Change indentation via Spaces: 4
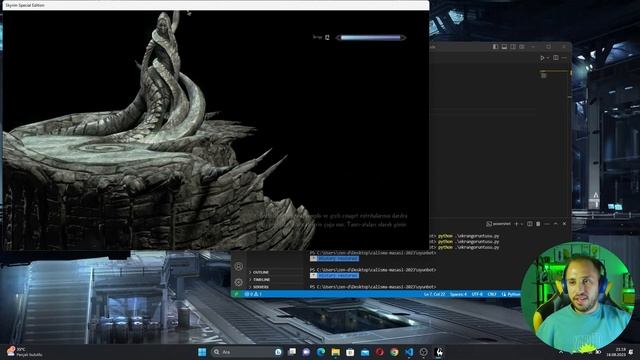The width and height of the screenshot is (640, 360). [x=458, y=294]
